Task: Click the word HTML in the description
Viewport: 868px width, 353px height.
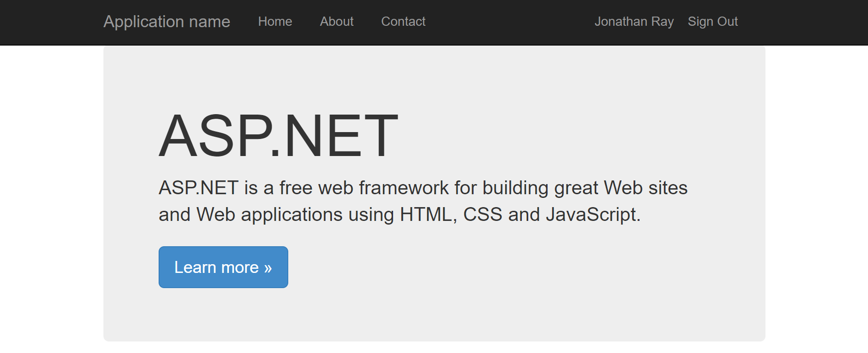Action: click(x=426, y=214)
